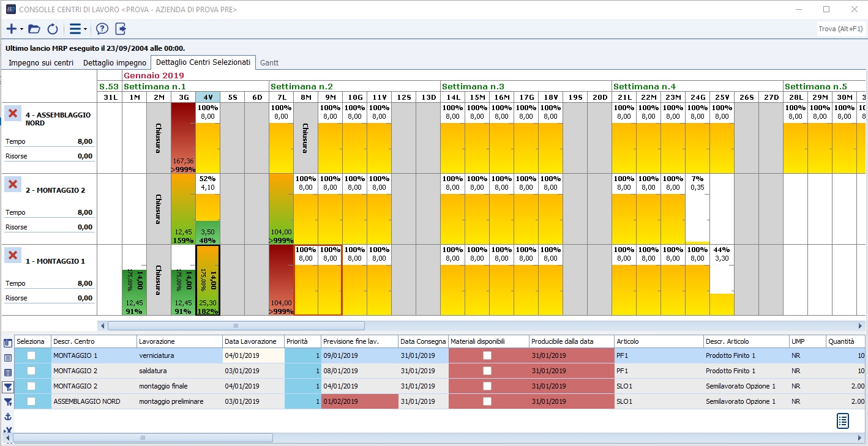Click the list icon at bottom right
The width and height of the screenshot is (868, 446).
click(x=843, y=421)
